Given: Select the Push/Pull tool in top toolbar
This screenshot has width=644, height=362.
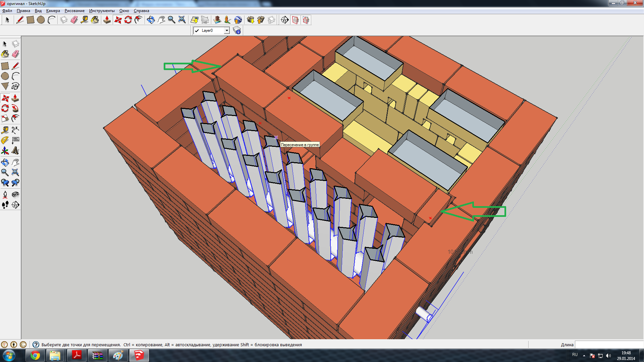Looking at the screenshot, I should click(107, 20).
